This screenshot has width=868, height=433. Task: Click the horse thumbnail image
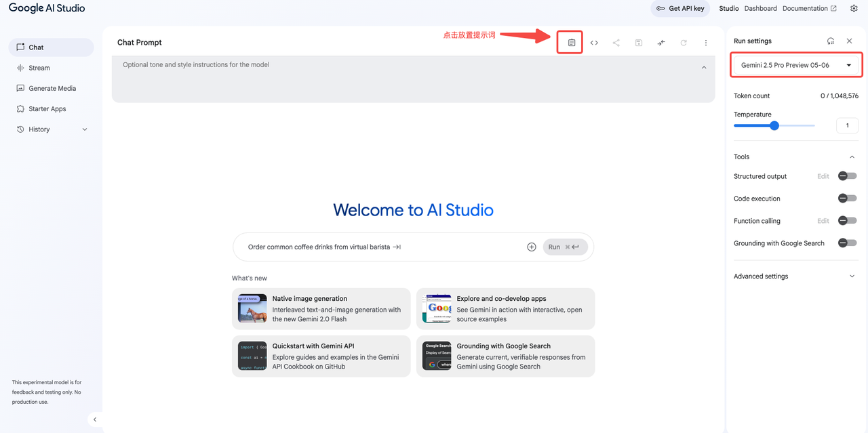click(x=252, y=308)
